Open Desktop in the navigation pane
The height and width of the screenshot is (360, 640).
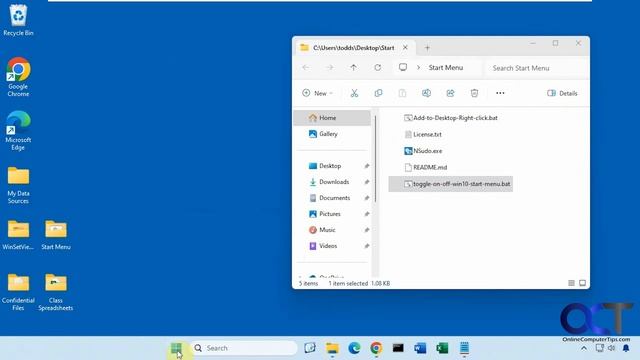(x=330, y=166)
